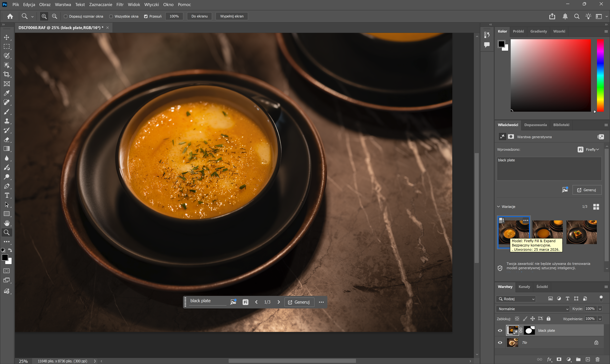Uncheck the Przesuń checkbox

click(x=146, y=16)
